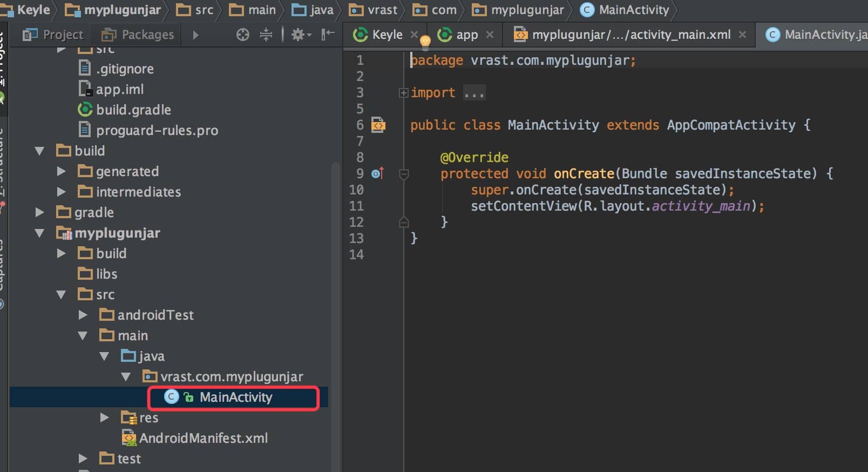This screenshot has height=472, width=868.
Task: Select the libs folder
Action: [98, 274]
